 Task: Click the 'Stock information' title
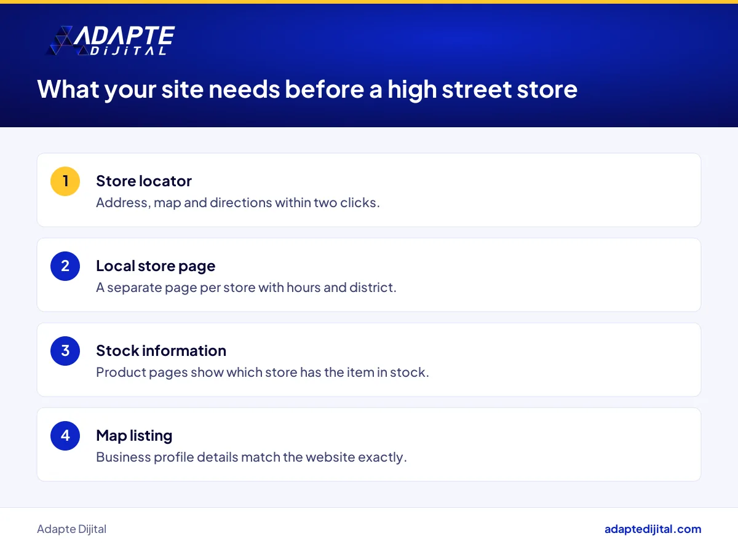[x=161, y=350]
